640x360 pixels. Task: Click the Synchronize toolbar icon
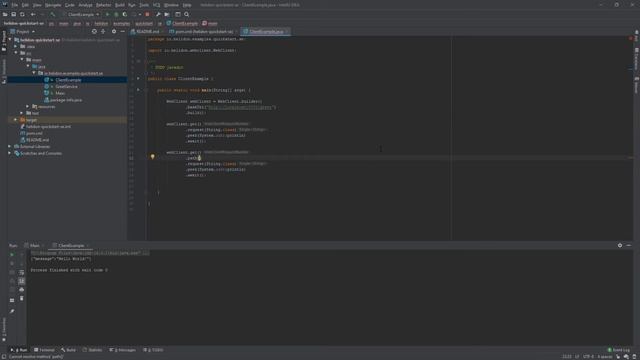click(x=22, y=14)
